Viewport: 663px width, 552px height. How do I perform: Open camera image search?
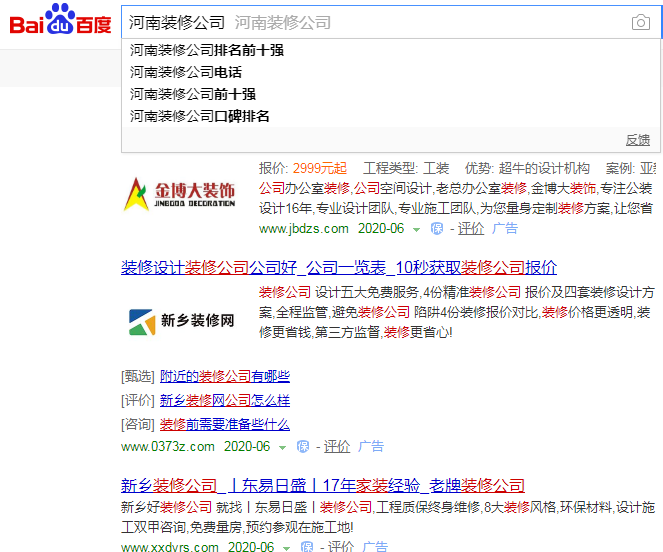tap(640, 23)
